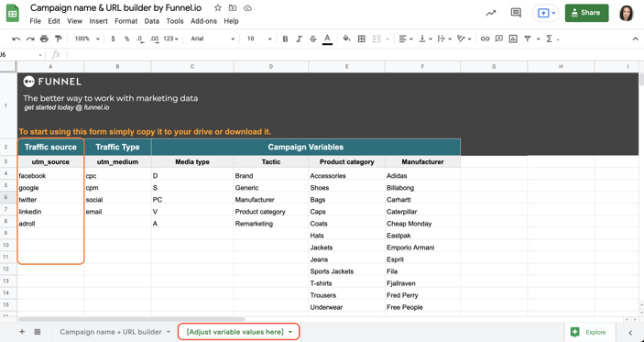Screen dimensions: 644x342
Task: Open the Data menu
Action: [151, 21]
